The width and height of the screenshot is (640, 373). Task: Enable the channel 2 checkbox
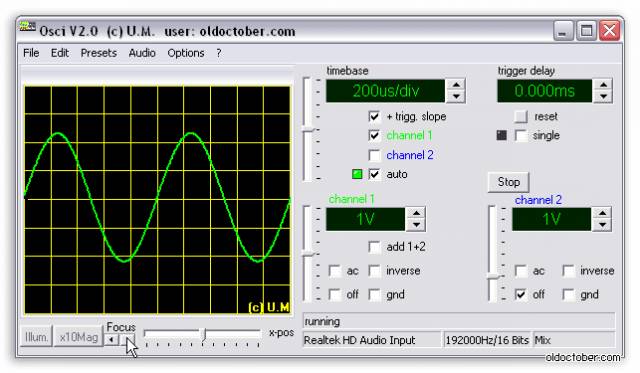374,155
